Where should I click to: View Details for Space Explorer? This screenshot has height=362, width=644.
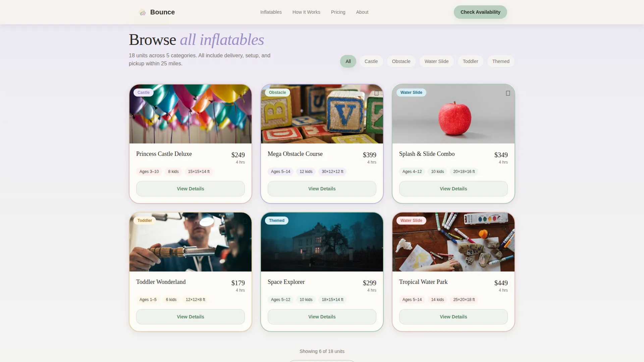(x=322, y=317)
